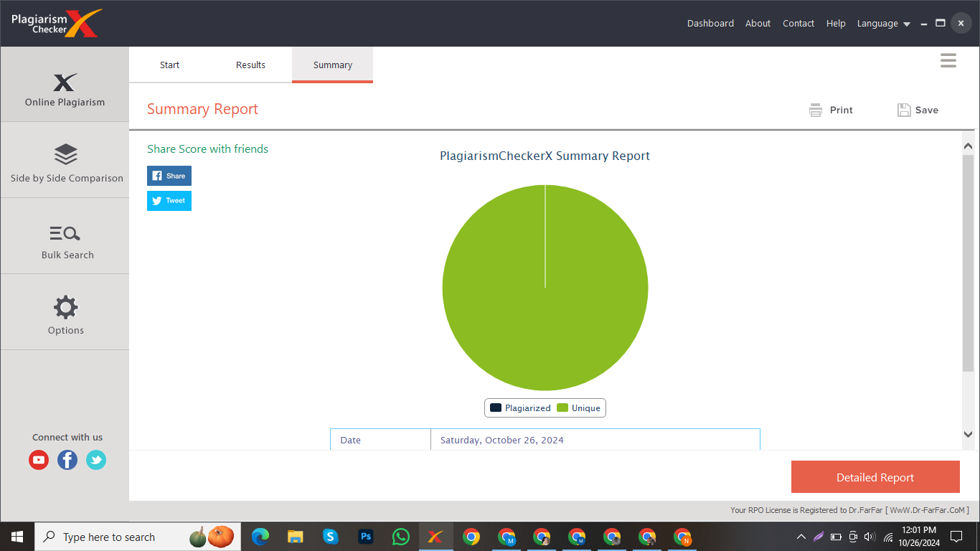Image resolution: width=980 pixels, height=551 pixels.
Task: Open the notification center icon
Action: coord(956,537)
